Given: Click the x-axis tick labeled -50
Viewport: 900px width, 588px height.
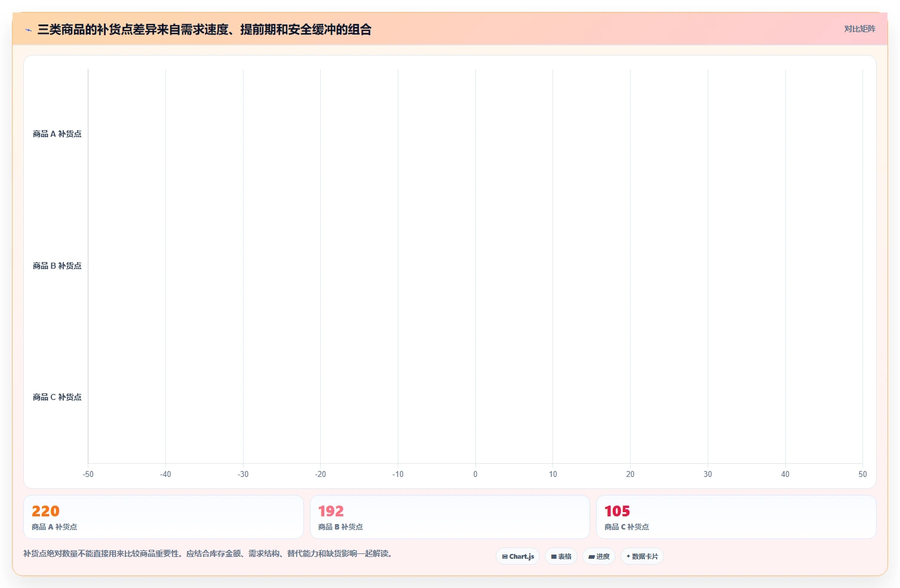Looking at the screenshot, I should tap(88, 474).
